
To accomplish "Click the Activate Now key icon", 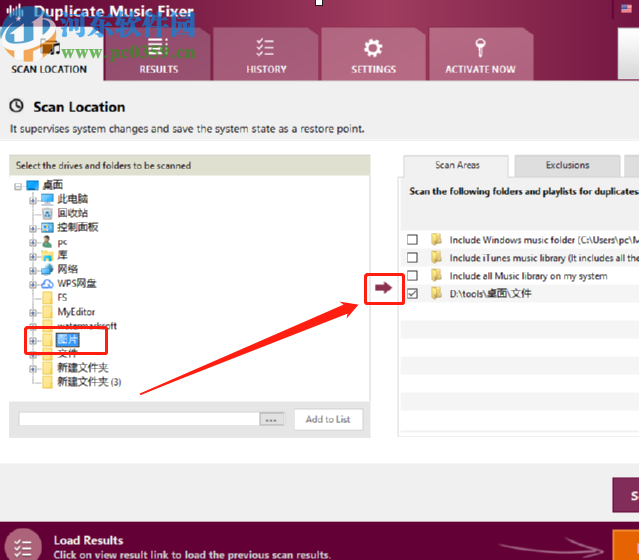I will (x=480, y=48).
